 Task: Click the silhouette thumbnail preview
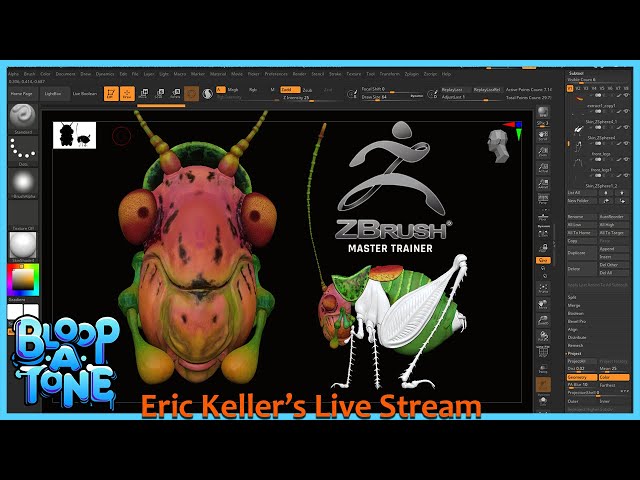75,135
